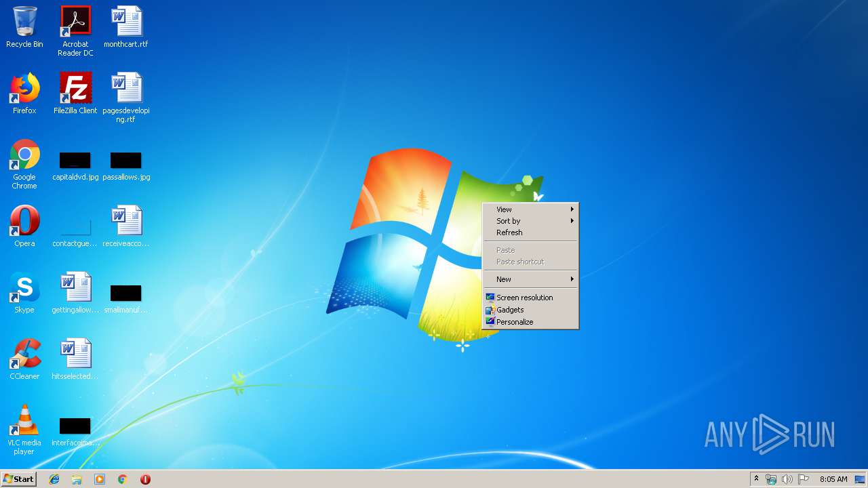Screen dimensions: 868x488
Task: Open Action Center flag tray icon
Action: (x=804, y=479)
